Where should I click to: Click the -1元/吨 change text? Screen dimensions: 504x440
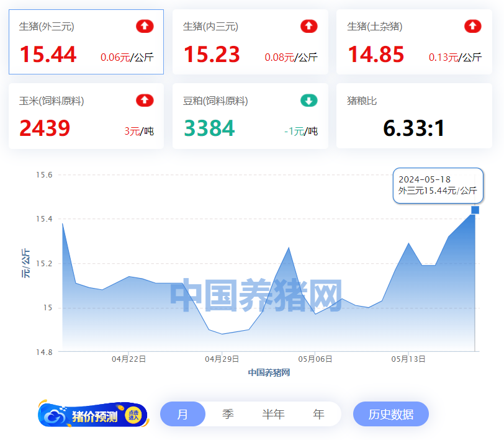[x=301, y=132]
